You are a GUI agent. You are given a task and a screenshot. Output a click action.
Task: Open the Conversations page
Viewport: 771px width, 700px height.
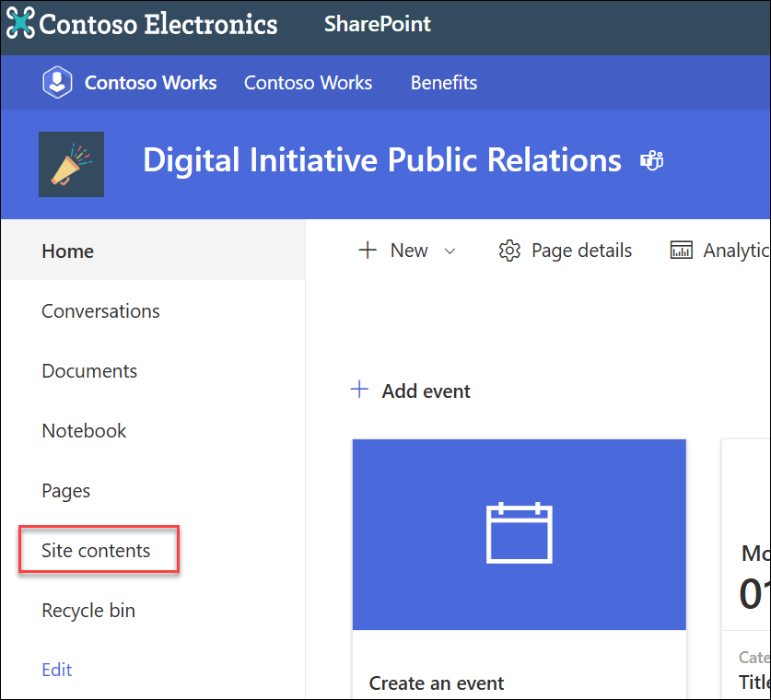(100, 310)
